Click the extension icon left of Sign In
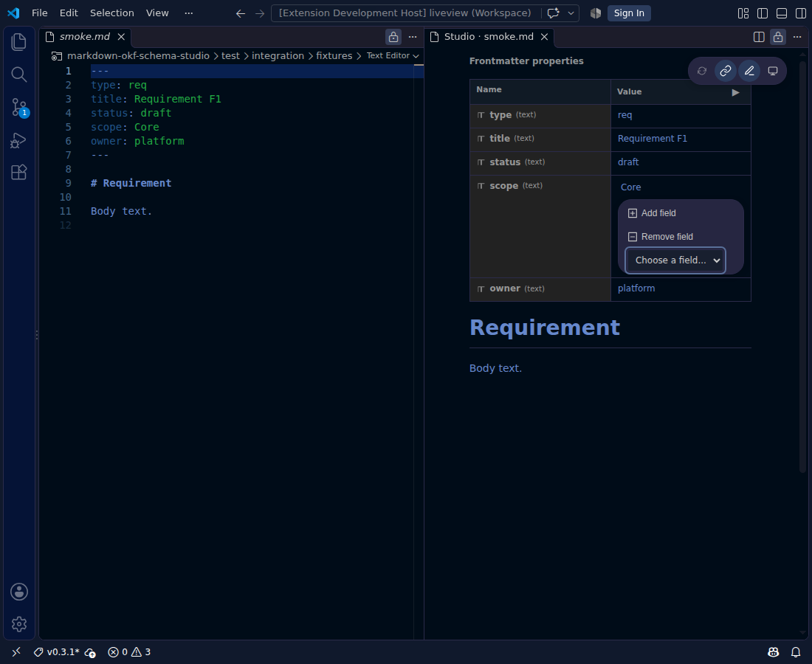The width and height of the screenshot is (812, 664). [x=596, y=13]
